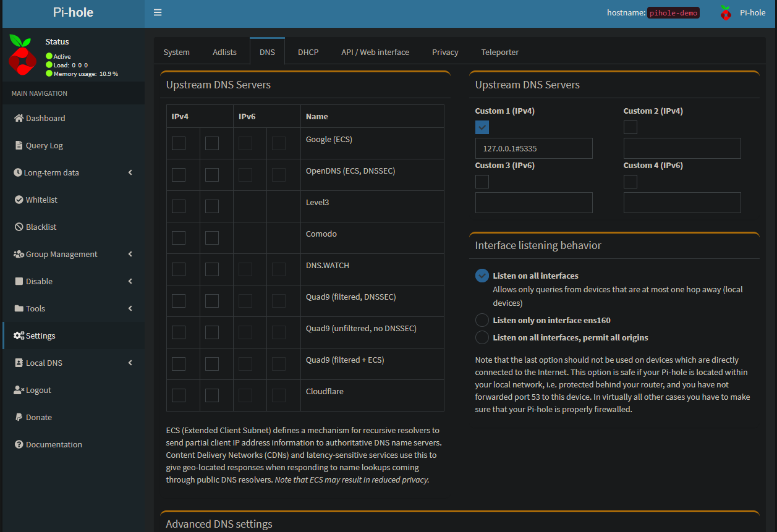Open Whitelist page from navigation
The image size is (777, 532).
[x=74, y=200]
